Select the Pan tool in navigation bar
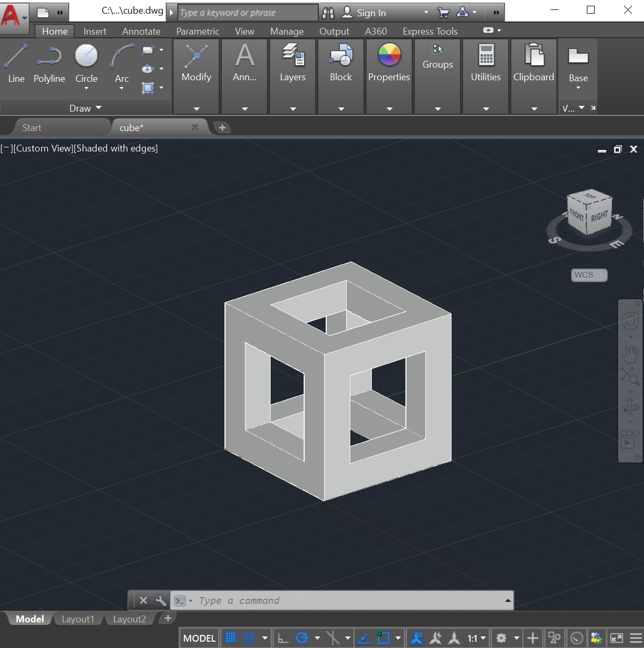 click(630, 354)
